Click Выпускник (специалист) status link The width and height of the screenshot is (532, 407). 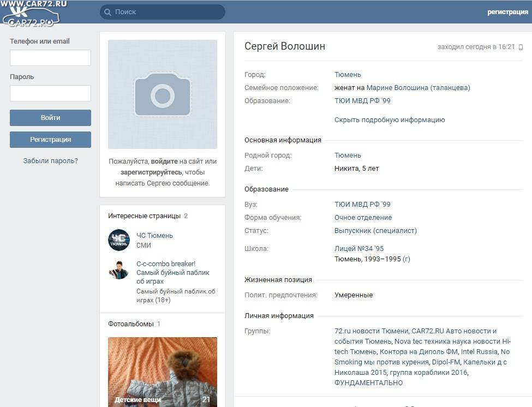[x=375, y=231]
